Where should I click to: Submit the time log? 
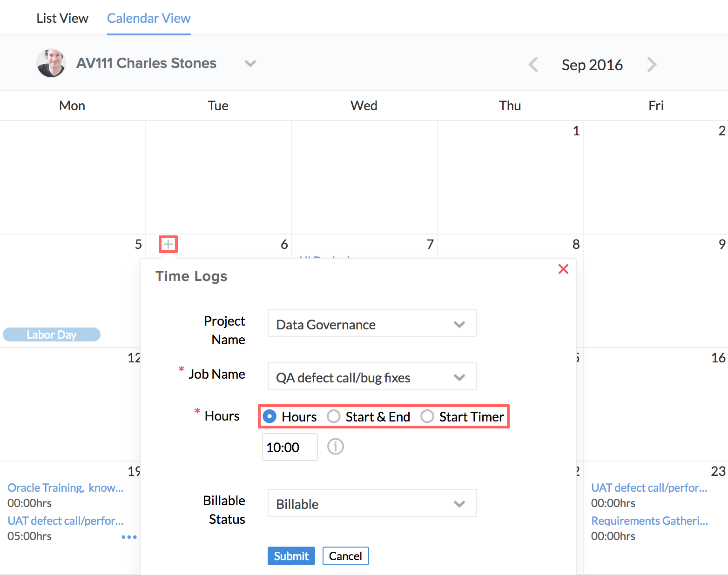point(291,556)
